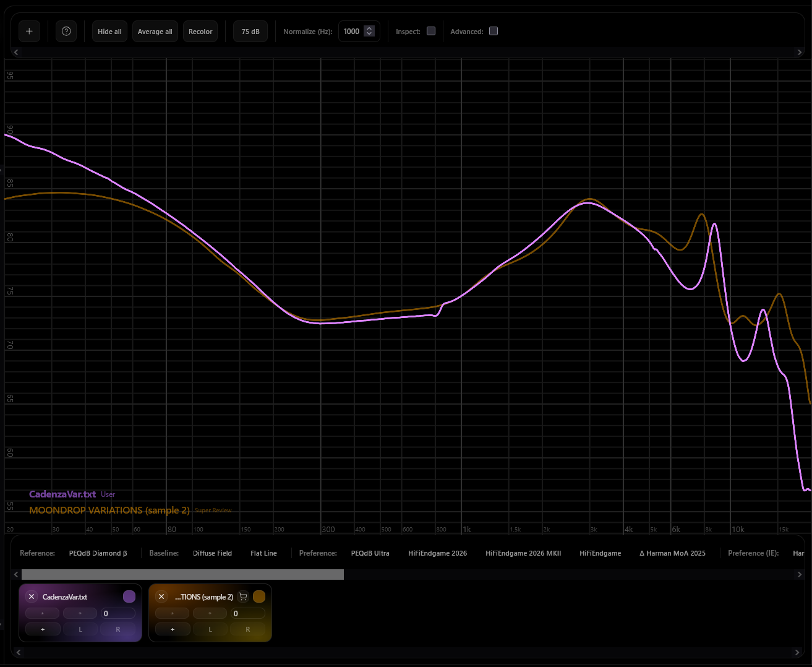
Task: Click the ...TIONS (sample 2) card name
Action: (204, 597)
